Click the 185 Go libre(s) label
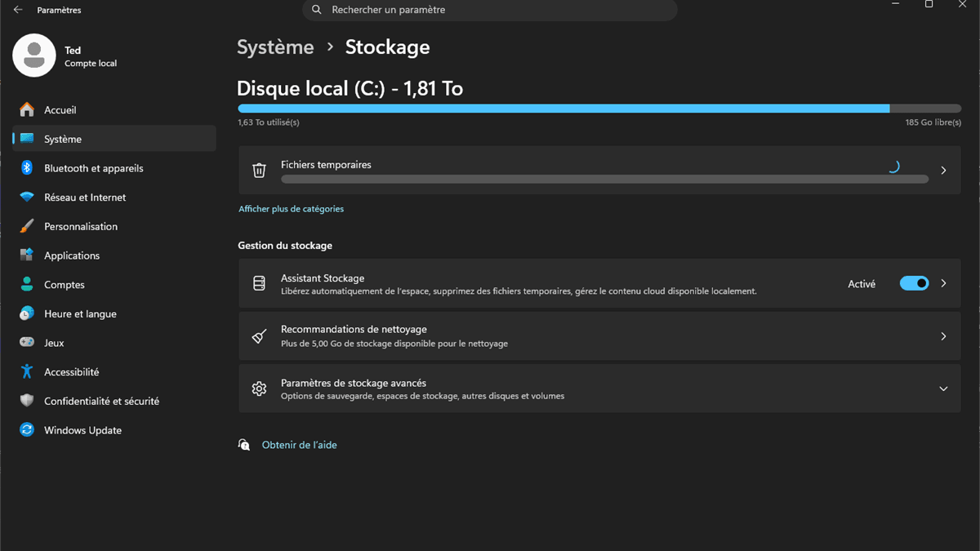 coord(933,122)
